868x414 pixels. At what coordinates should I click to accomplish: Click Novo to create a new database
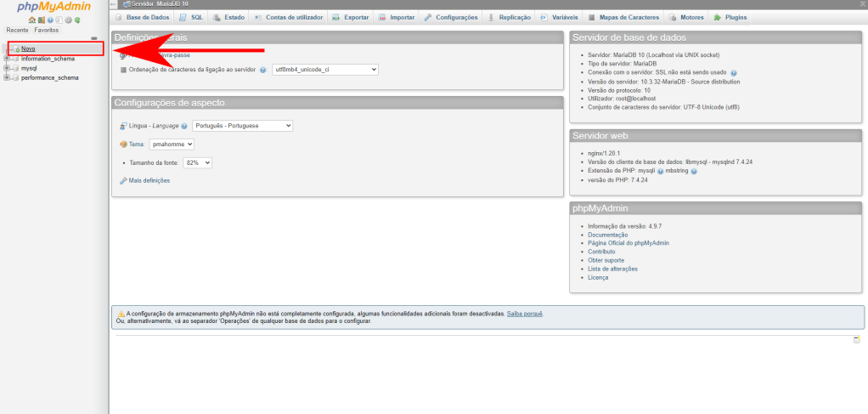click(28, 49)
